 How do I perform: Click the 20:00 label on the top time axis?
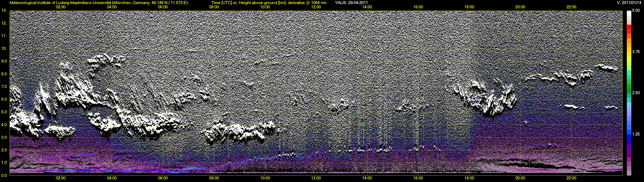click(520, 7)
